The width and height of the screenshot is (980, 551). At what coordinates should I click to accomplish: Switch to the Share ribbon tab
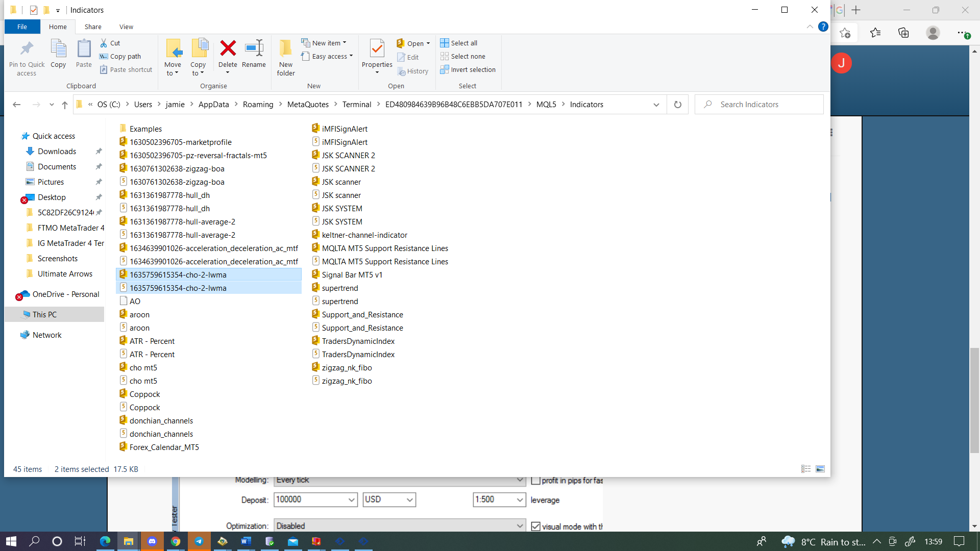(x=93, y=27)
